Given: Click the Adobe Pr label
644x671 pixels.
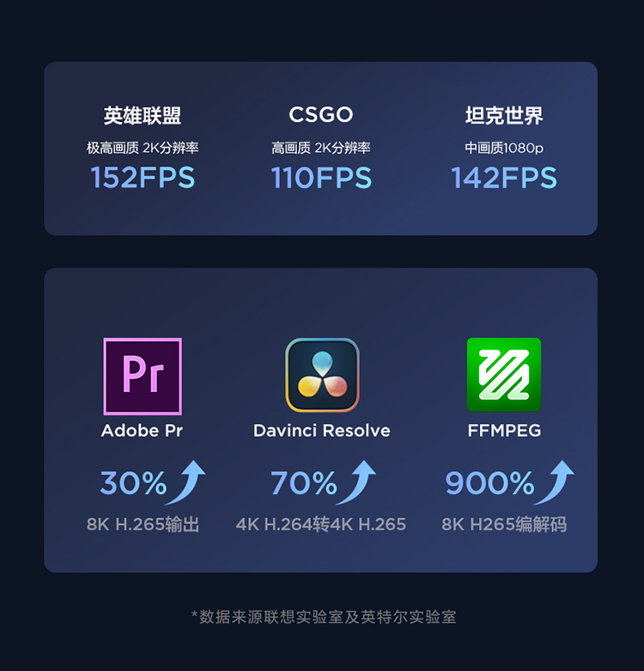Looking at the screenshot, I should (x=143, y=431).
